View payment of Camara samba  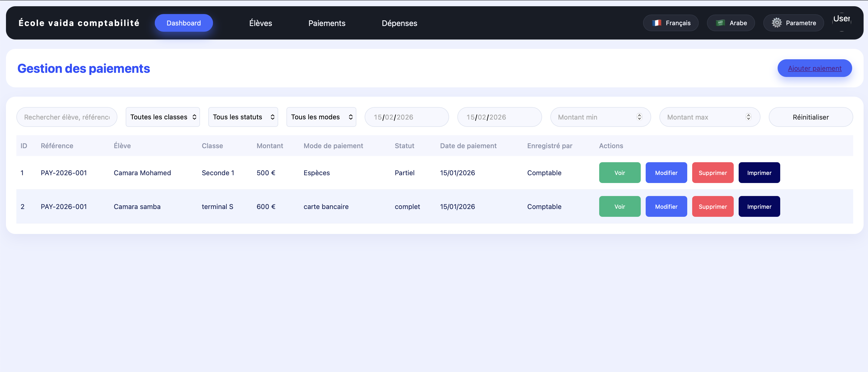click(x=620, y=206)
